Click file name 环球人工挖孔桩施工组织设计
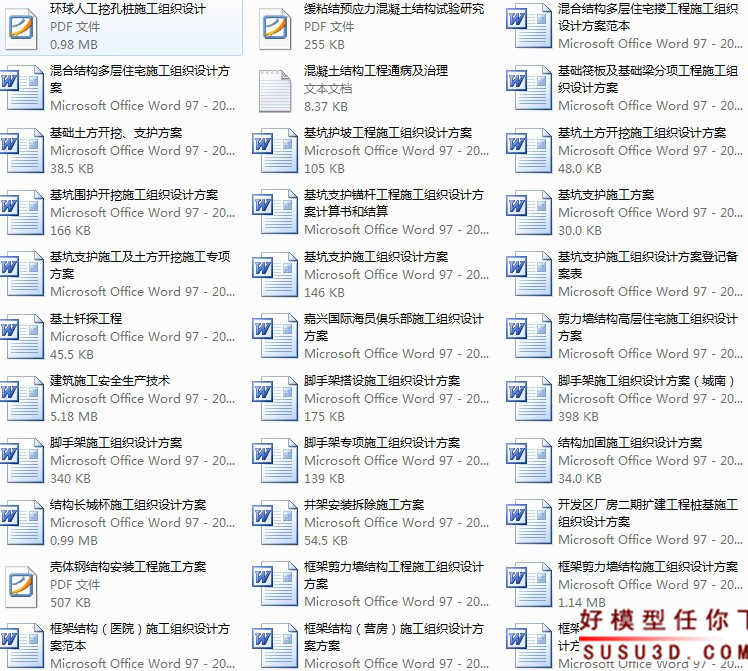The width and height of the screenshot is (748, 671). (128, 9)
